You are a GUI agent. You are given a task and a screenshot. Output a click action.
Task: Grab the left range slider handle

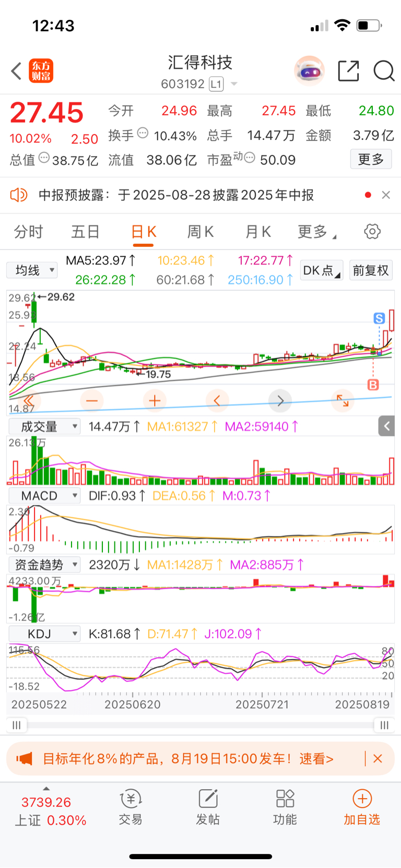(17, 725)
